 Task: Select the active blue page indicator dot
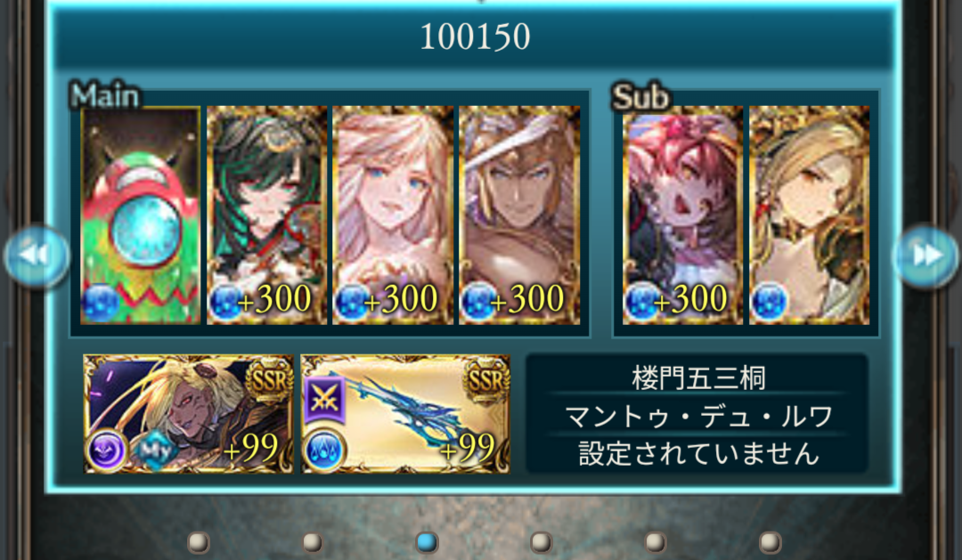point(427,542)
